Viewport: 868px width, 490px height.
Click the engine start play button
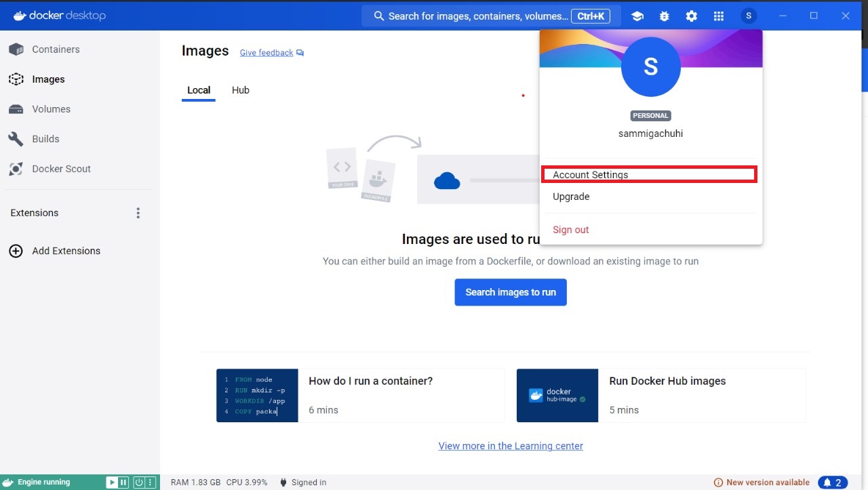(112, 483)
